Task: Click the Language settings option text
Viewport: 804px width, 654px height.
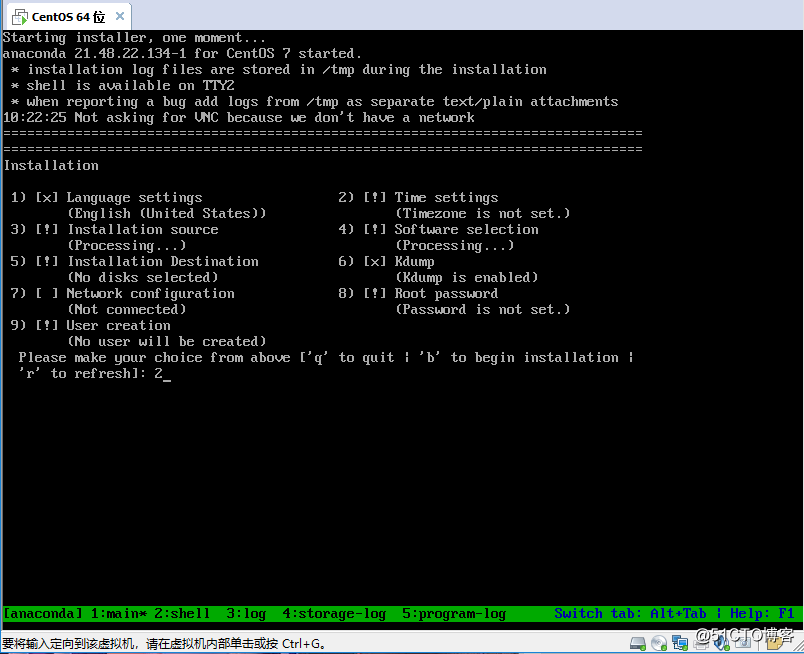Action: (134, 197)
